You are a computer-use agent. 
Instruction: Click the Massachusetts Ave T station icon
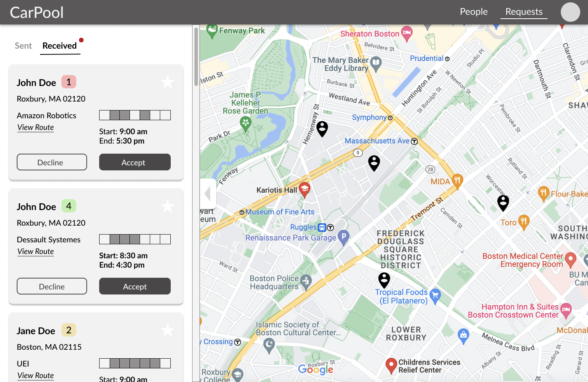[x=414, y=142]
